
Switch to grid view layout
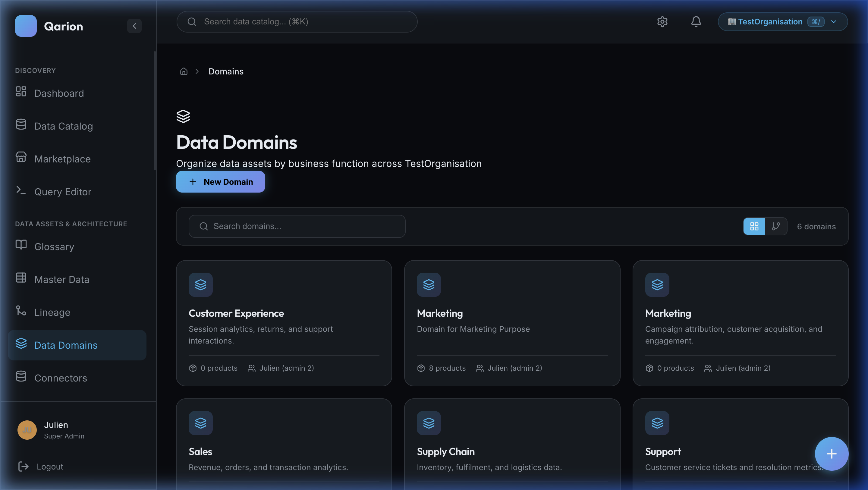754,226
